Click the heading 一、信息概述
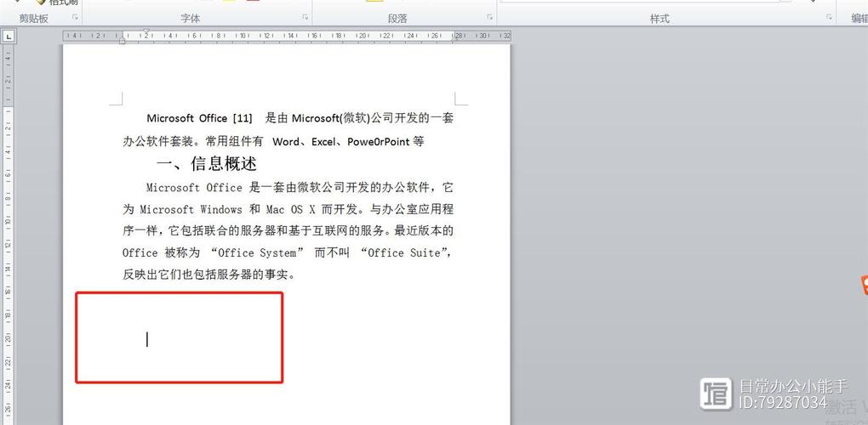Image resolution: width=868 pixels, height=425 pixels. [x=207, y=163]
